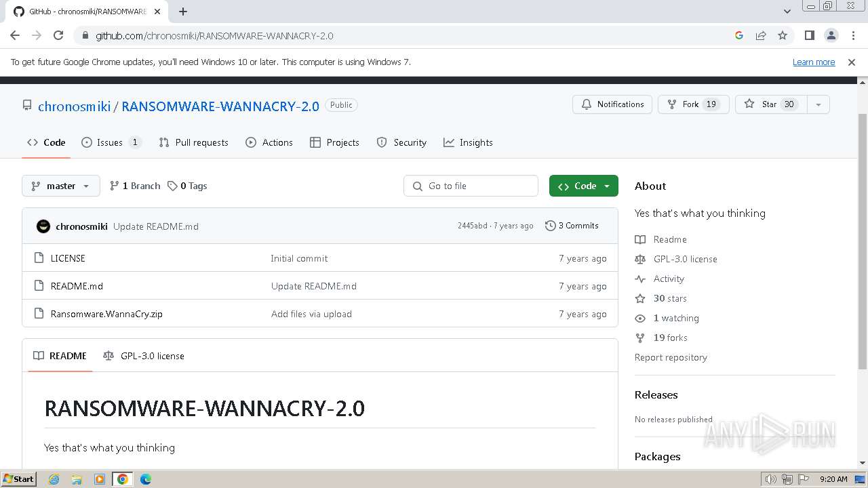Viewport: 868px width, 488px height.
Task: Open Ransomware.WannaCry.zip file
Action: [106, 314]
